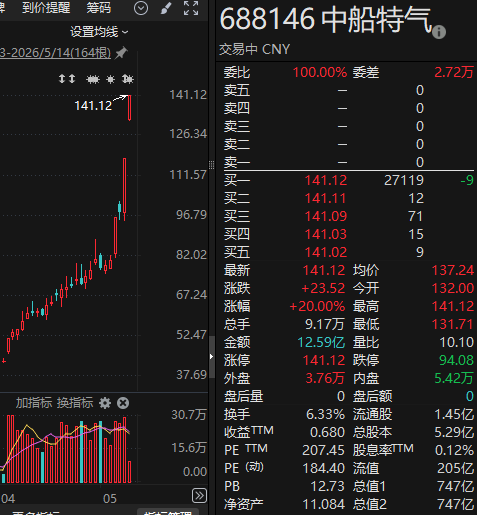Viewport: 477px width, 515px height.
Task: Click 买一 price 141.12
Action: coord(326,180)
